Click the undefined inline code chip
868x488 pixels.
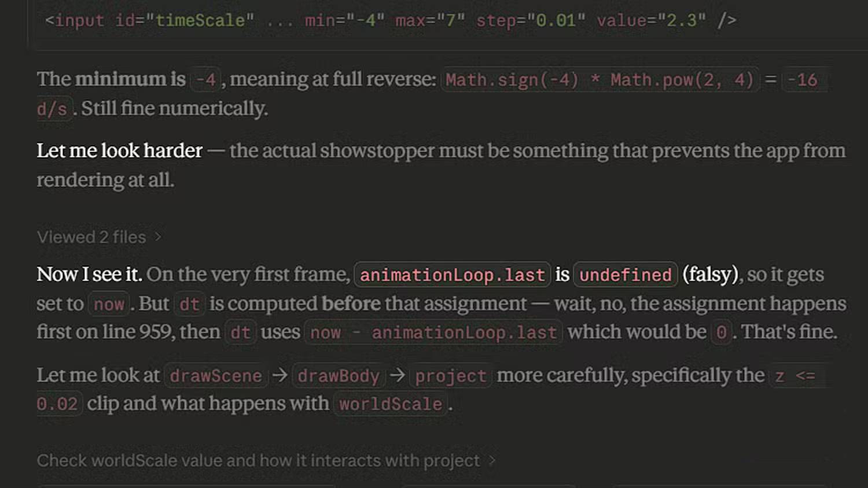625,275
